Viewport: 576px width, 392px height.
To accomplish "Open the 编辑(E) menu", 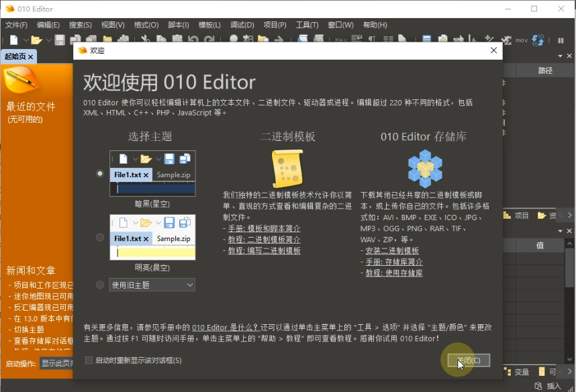I will click(48, 25).
